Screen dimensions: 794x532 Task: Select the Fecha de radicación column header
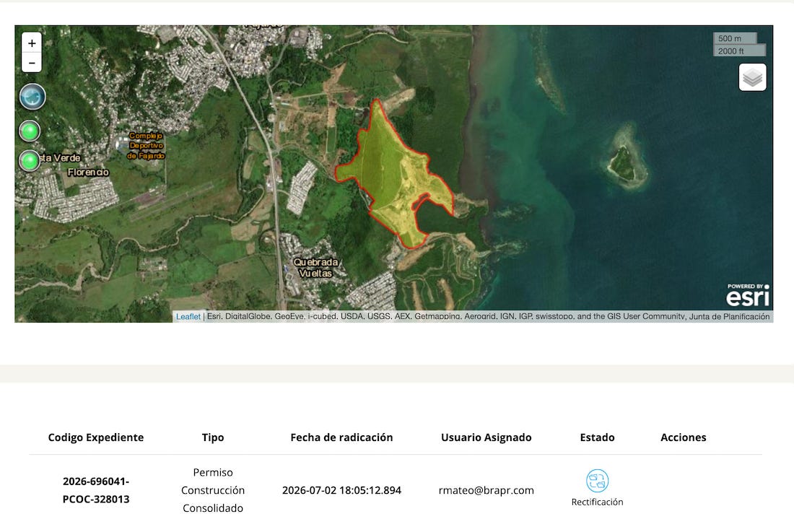click(341, 437)
